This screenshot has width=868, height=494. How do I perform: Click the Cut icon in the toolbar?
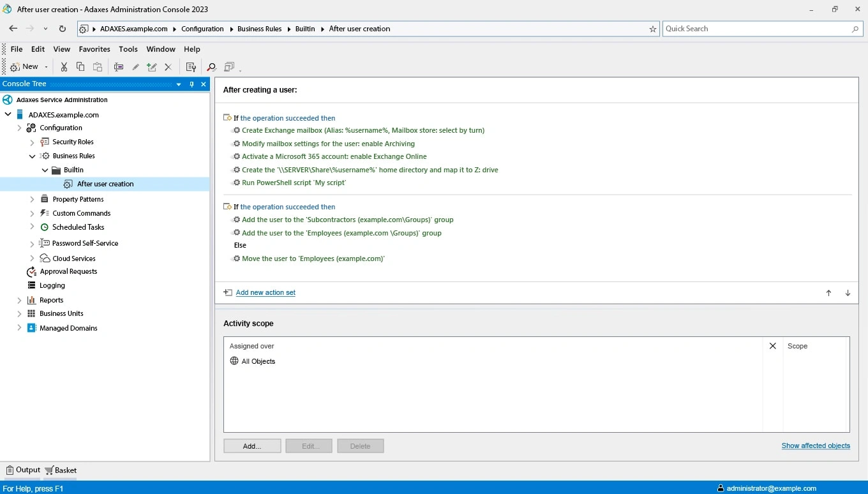coord(64,67)
